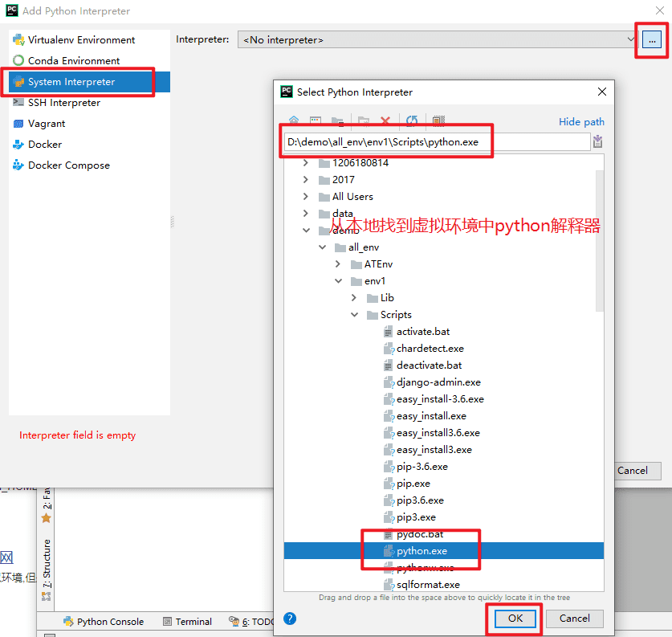Select pip.exe in the file tree
The height and width of the screenshot is (637, 672).
pyautogui.click(x=413, y=484)
